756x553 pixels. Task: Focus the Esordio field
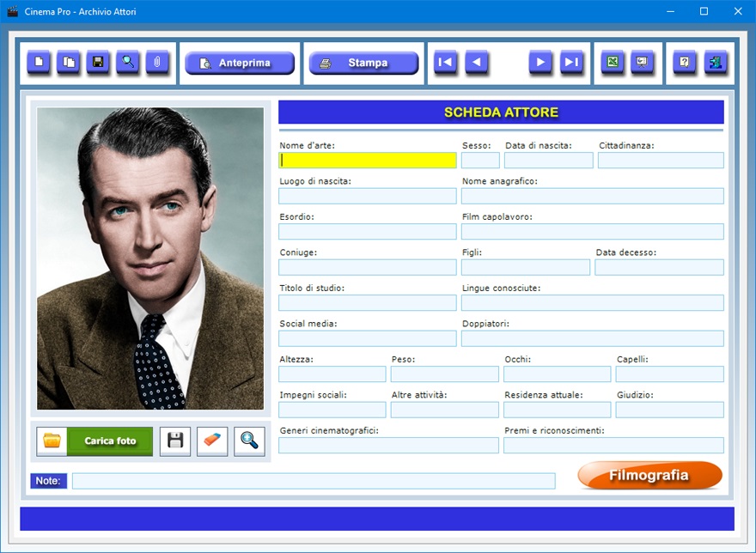368,232
